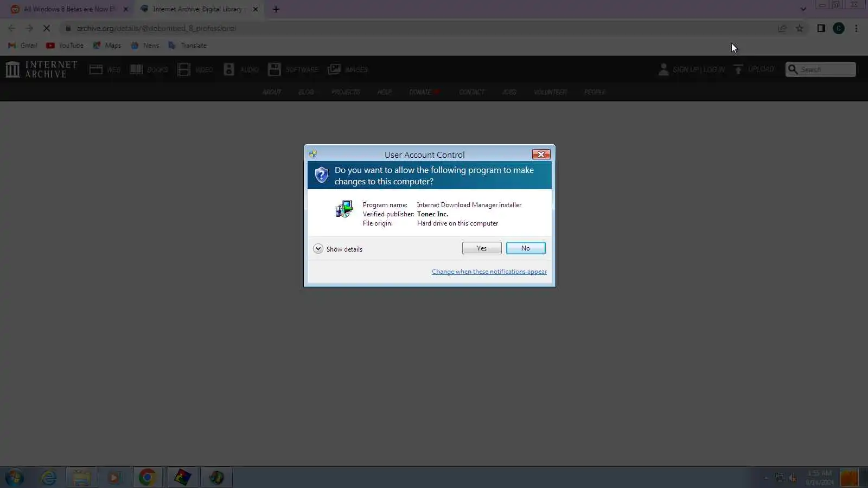
Task: Open the Audio section icon
Action: [229, 69]
